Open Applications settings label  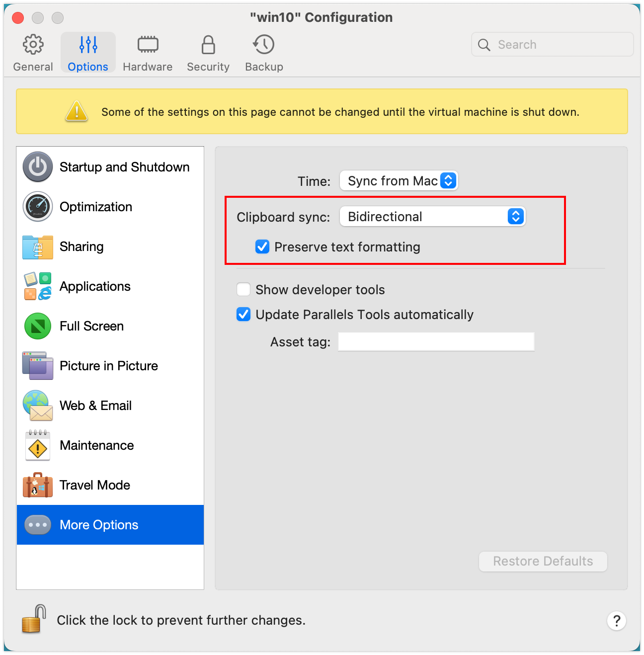click(95, 286)
